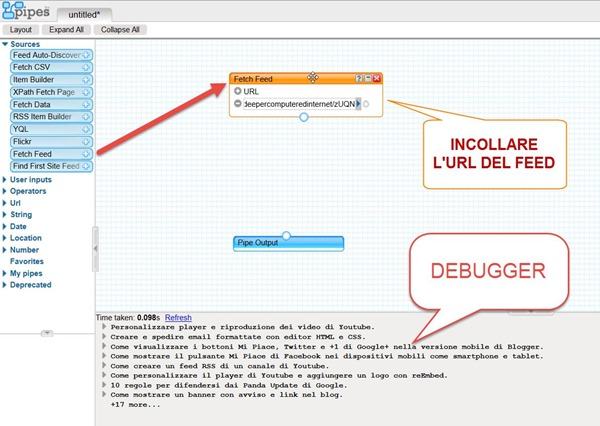
Task: Expand the Location category
Action: coord(4,238)
